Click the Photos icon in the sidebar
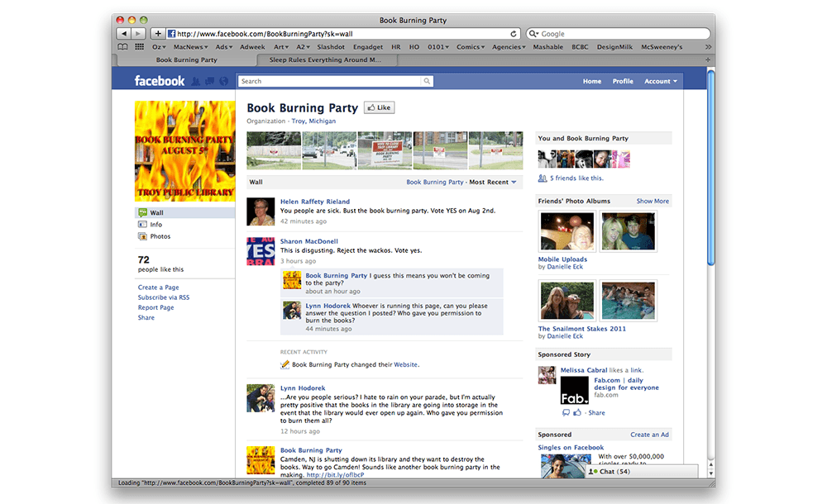The height and width of the screenshot is (504, 827). (x=142, y=236)
